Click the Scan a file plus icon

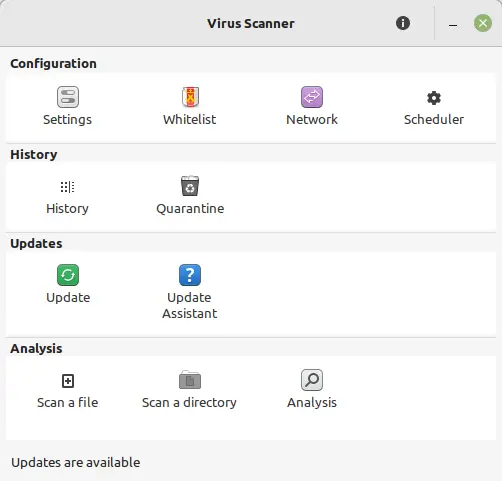point(68,381)
